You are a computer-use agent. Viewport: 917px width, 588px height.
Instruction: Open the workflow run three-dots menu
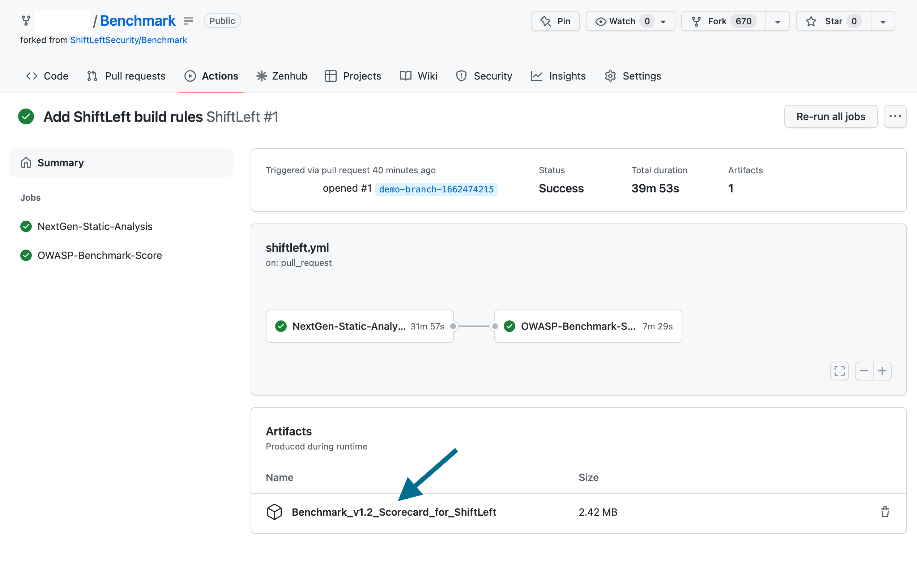coord(895,116)
